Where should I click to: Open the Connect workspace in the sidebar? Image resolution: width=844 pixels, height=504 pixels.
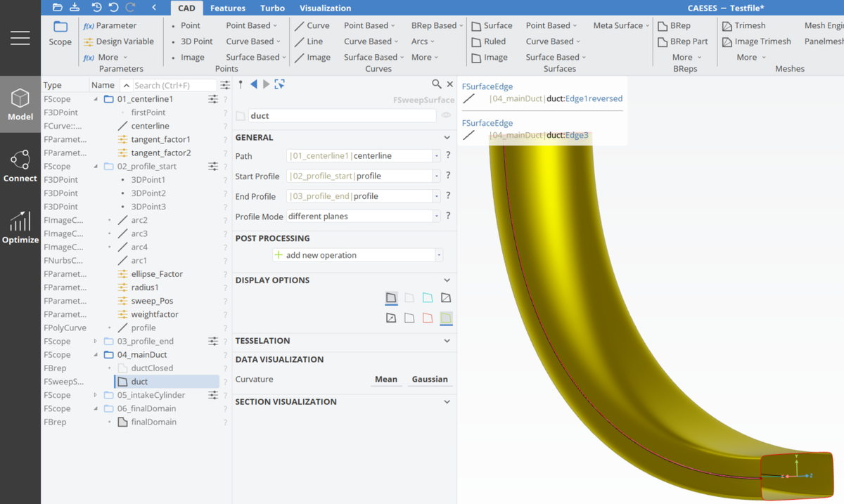(20, 166)
